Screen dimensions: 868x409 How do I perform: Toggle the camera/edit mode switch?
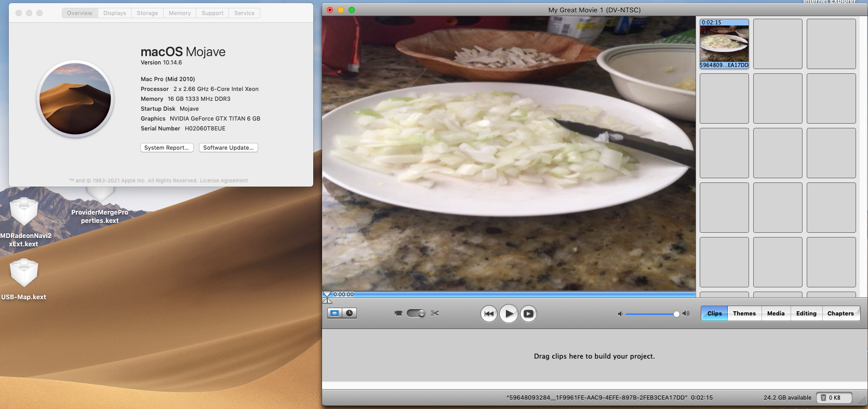pyautogui.click(x=416, y=313)
